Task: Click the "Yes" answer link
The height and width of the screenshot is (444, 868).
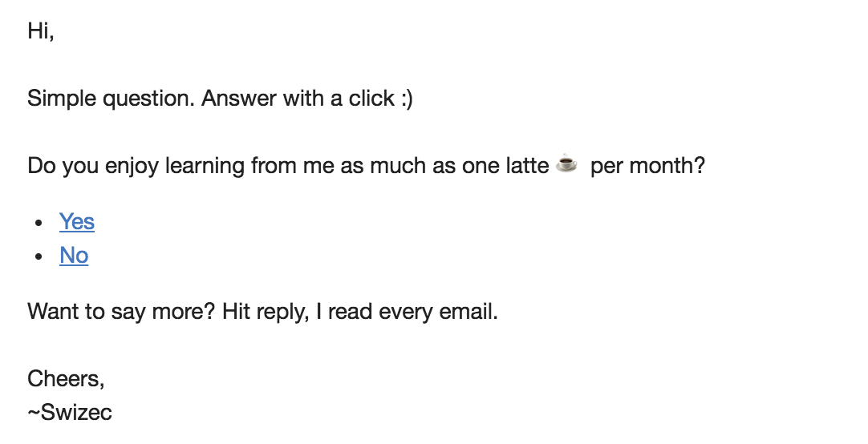Action: pos(77,222)
